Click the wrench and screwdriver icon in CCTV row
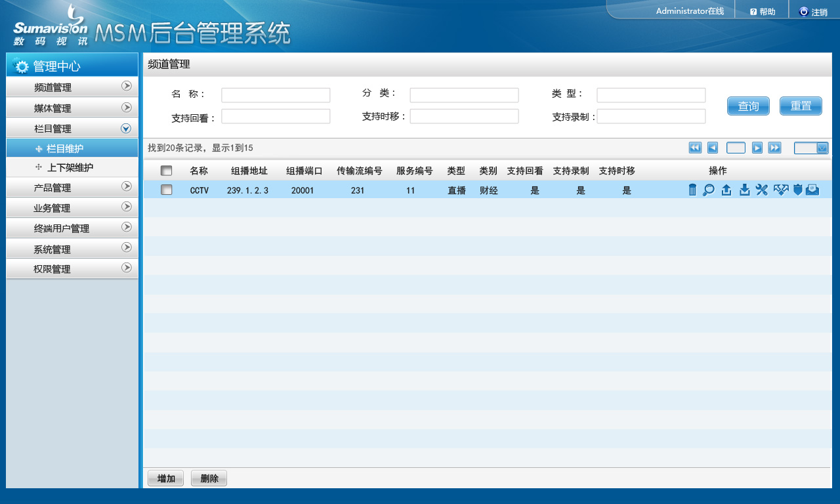The width and height of the screenshot is (840, 504). (761, 190)
